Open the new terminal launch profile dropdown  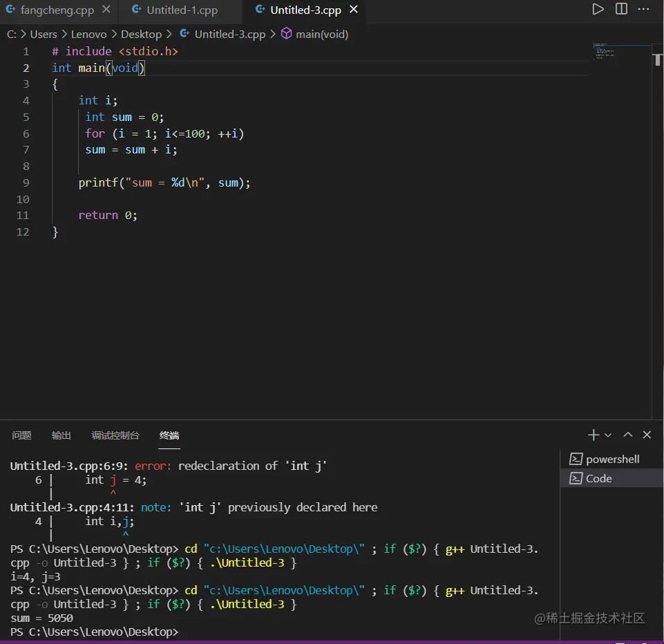tap(608, 435)
